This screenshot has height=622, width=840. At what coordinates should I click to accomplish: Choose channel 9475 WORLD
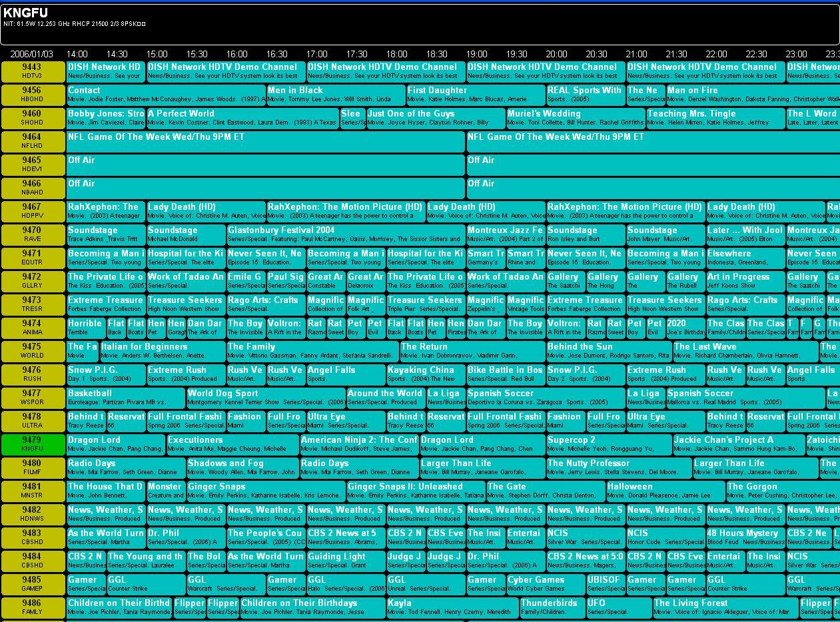pos(33,351)
